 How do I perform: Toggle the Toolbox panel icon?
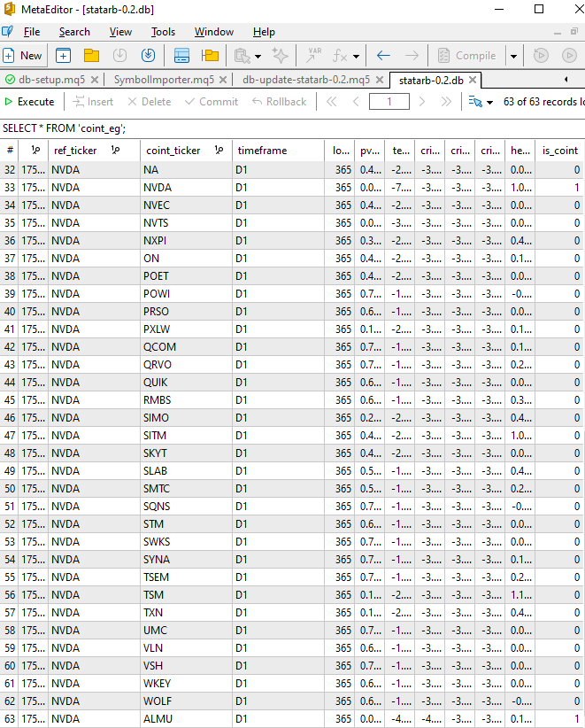(x=181, y=56)
